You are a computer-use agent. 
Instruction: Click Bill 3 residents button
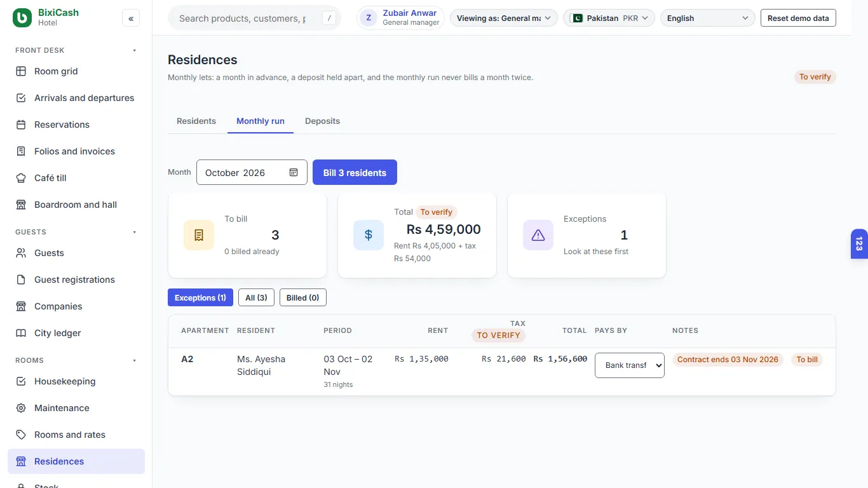355,172
